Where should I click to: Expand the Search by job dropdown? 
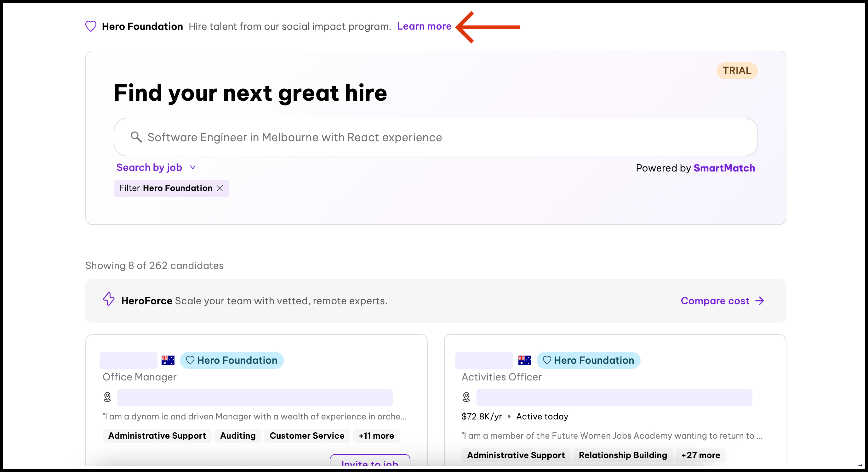[156, 167]
